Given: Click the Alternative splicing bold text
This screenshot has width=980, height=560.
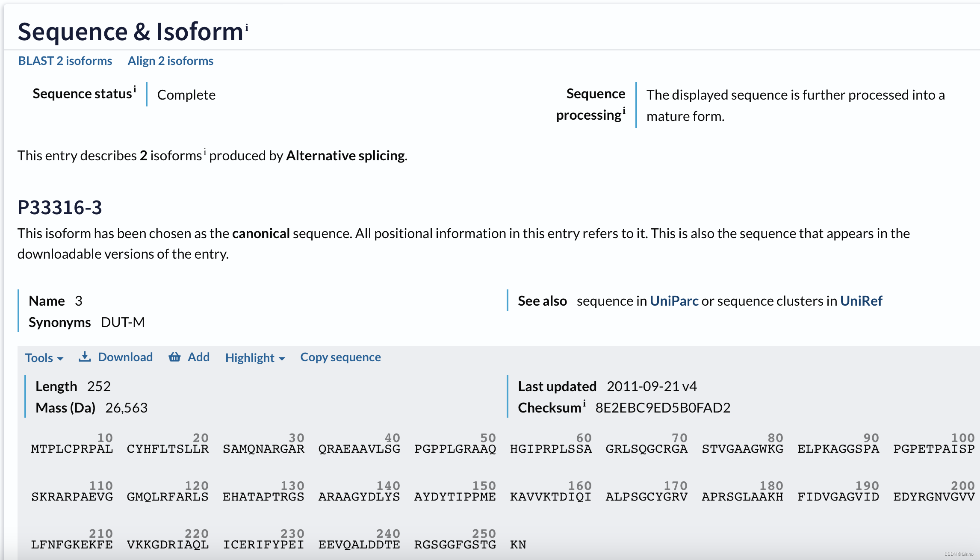Looking at the screenshot, I should point(345,156).
